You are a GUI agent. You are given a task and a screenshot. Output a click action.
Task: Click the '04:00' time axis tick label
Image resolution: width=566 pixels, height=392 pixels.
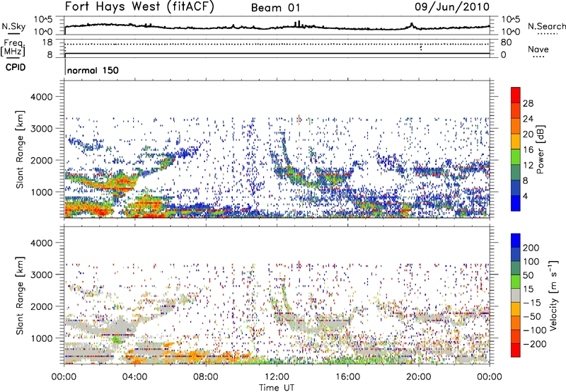pyautogui.click(x=135, y=376)
